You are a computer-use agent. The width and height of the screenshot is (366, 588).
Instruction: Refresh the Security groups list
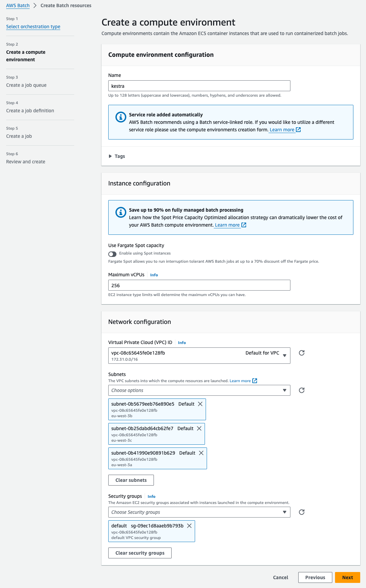(301, 512)
